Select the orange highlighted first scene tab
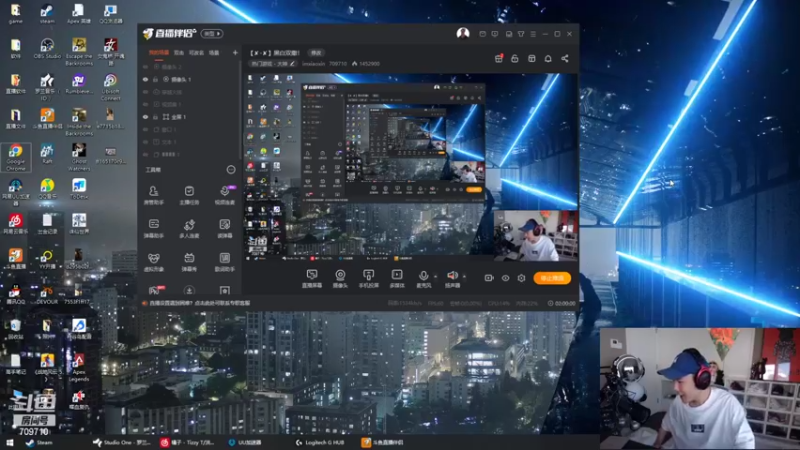 pos(159,53)
